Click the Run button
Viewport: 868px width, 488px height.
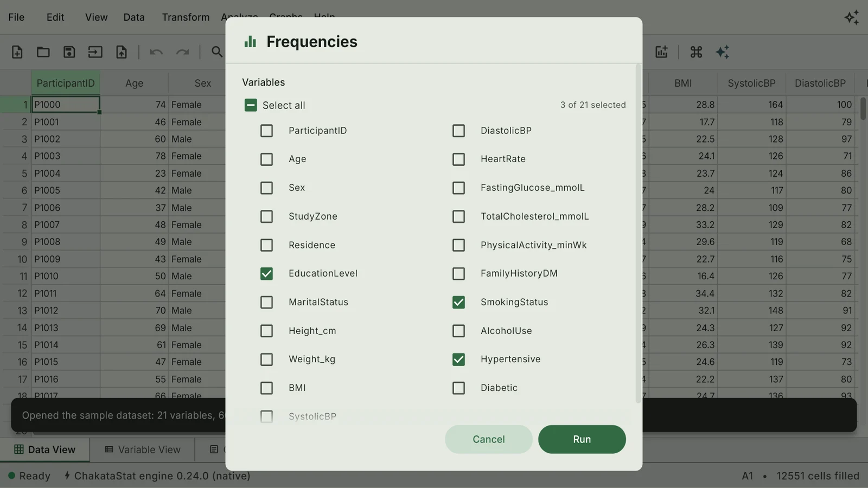[582, 439]
